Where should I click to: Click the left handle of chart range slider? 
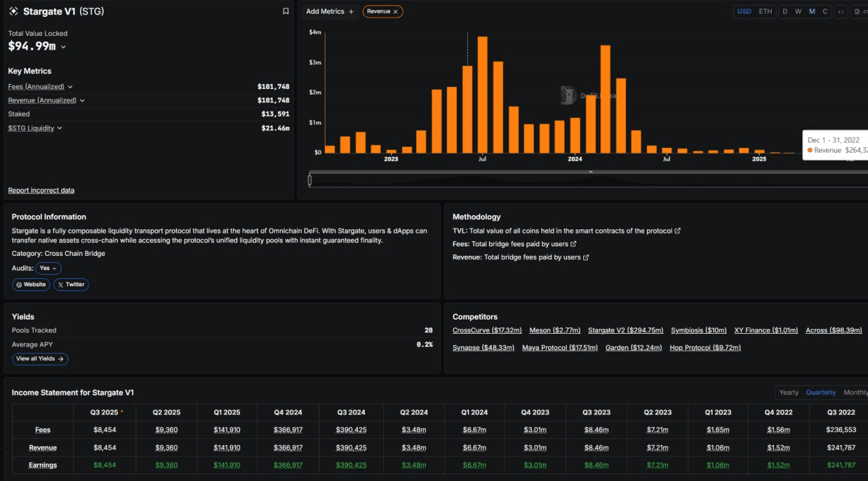[x=310, y=180]
